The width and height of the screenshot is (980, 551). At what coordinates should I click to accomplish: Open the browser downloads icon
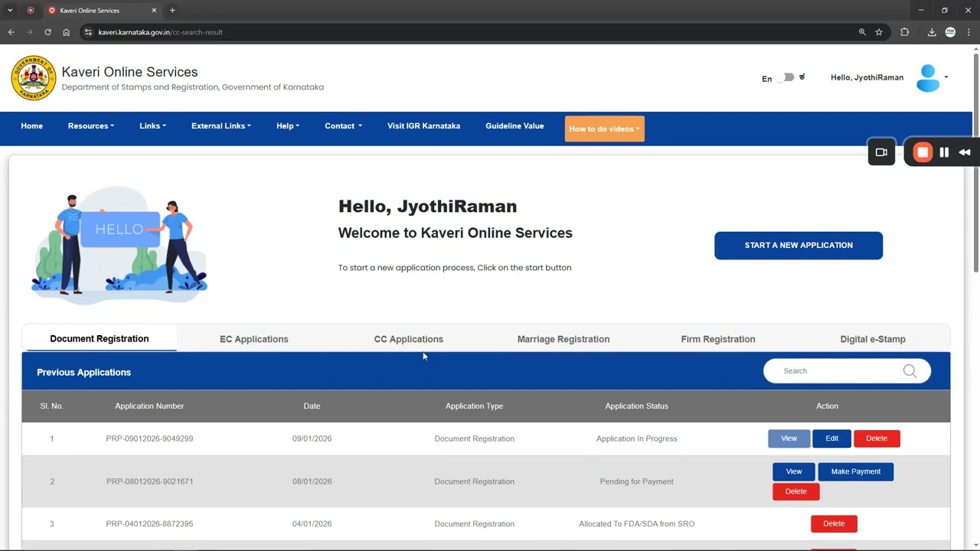pos(932,32)
